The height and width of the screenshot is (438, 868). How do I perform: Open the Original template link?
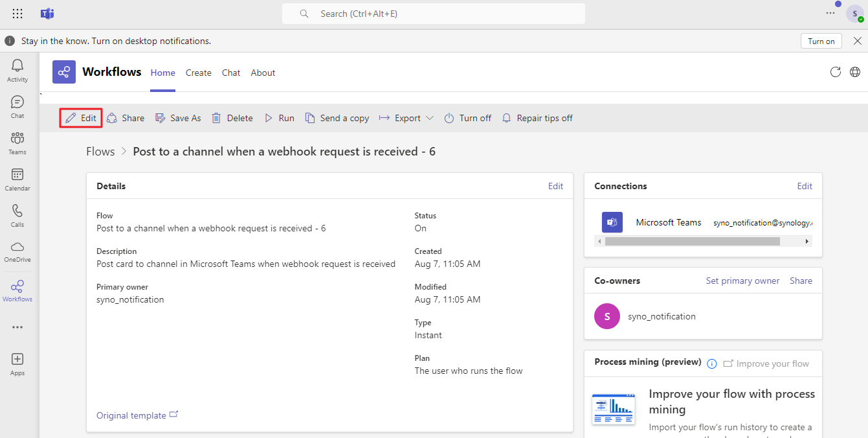137,415
